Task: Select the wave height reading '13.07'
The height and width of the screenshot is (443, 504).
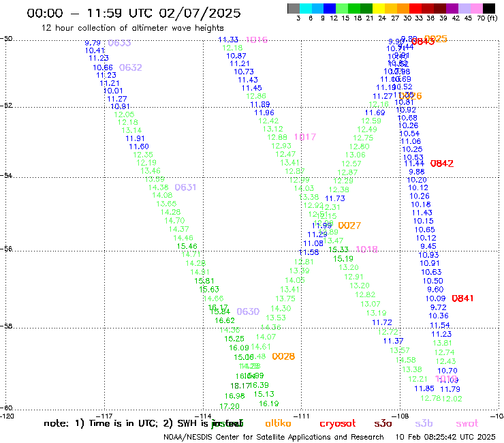Action: tap(371, 304)
